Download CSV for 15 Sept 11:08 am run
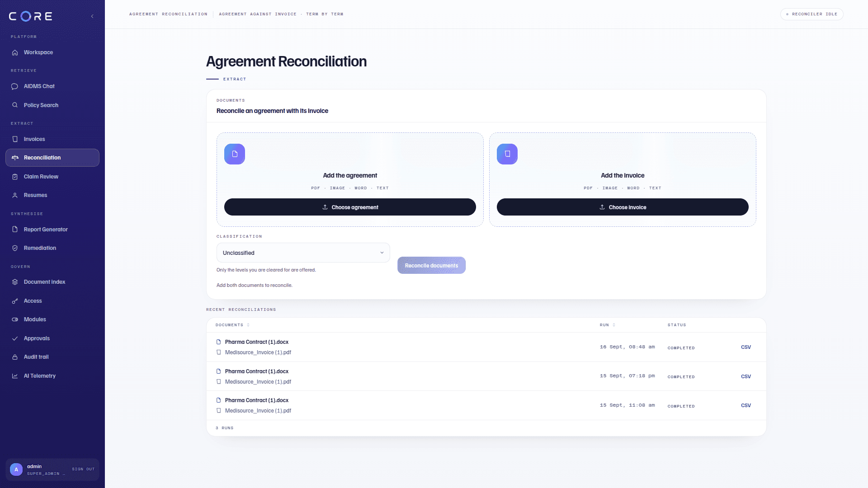868x488 pixels. [x=746, y=405]
